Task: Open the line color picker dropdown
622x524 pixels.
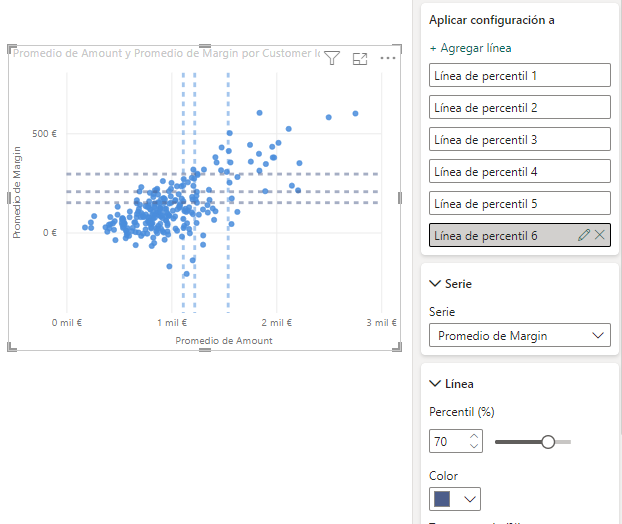Action: pyautogui.click(x=455, y=498)
